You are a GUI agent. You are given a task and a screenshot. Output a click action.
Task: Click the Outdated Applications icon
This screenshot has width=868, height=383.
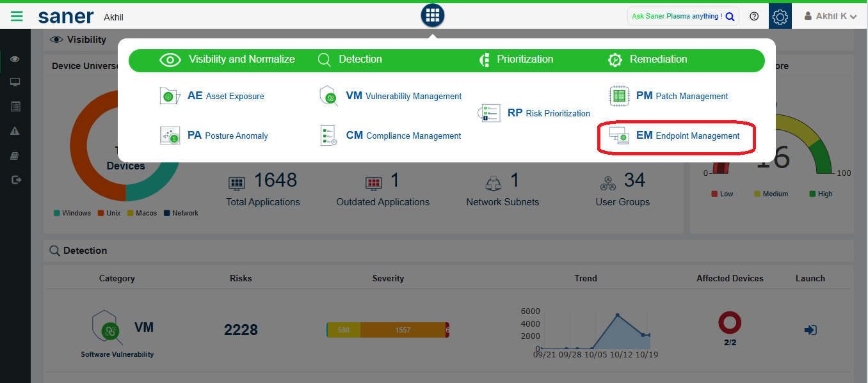(373, 184)
